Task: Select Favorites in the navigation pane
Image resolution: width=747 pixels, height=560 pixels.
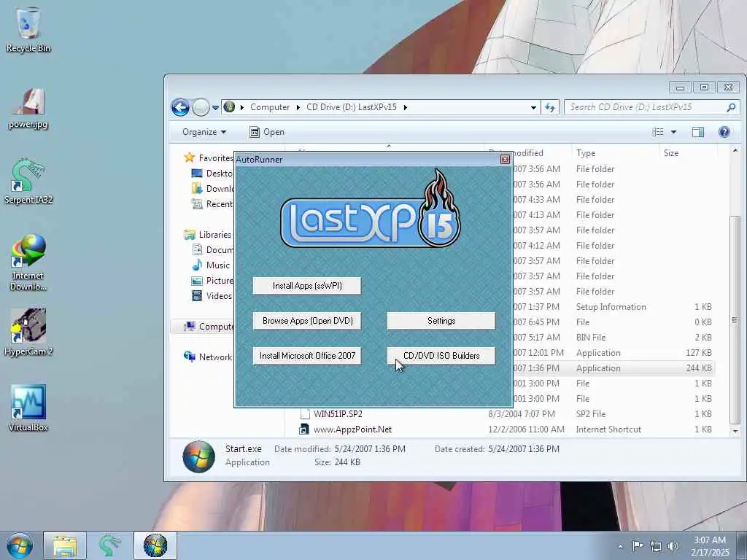Action: pos(208,157)
